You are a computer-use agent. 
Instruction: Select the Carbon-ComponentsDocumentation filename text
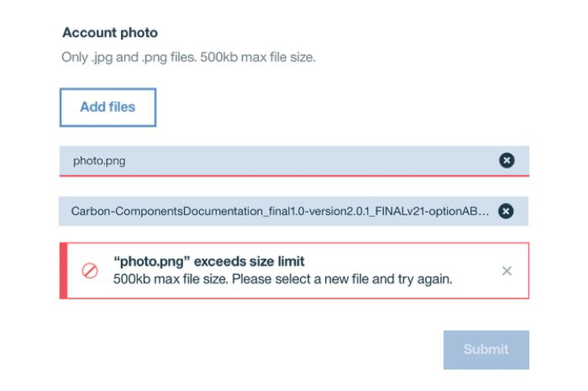[274, 211]
